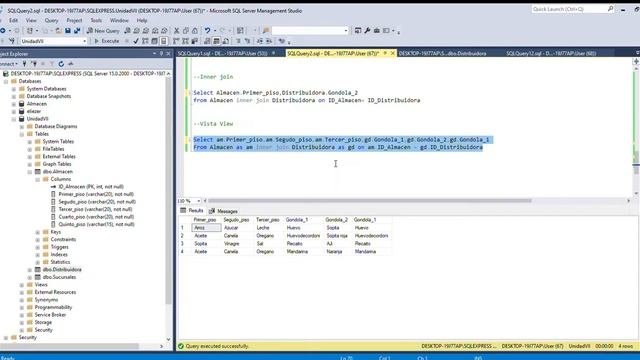640x360 pixels.
Task: Switch to the SQLQuery12.sql tab
Action: [551, 53]
